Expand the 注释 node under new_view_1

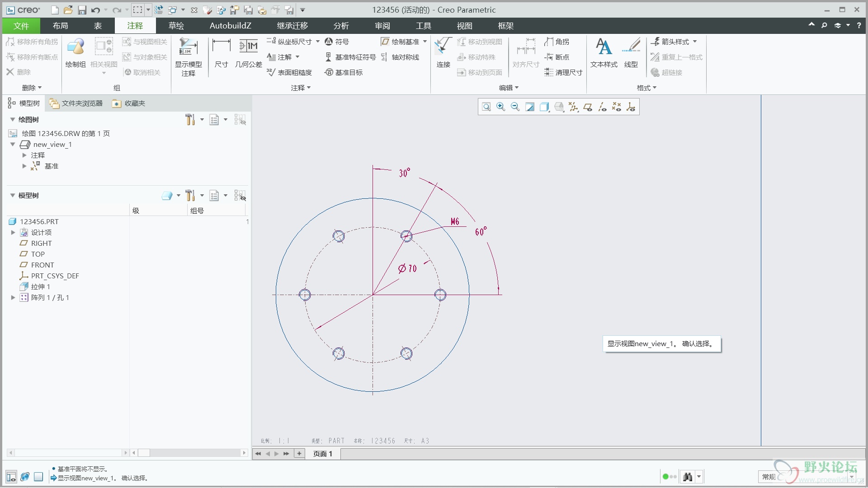point(24,155)
